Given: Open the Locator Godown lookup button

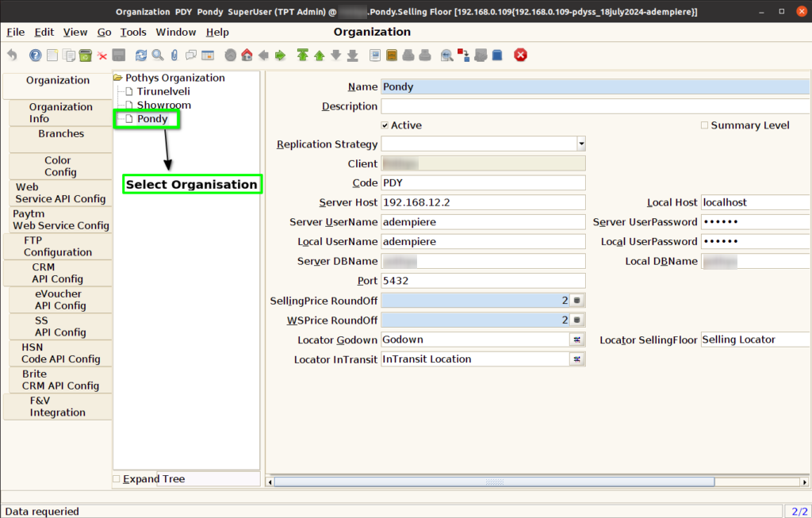Looking at the screenshot, I should click(577, 340).
